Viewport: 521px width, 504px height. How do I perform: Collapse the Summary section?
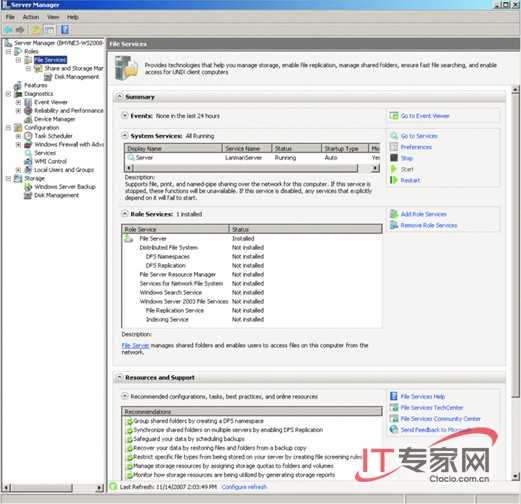pos(119,97)
